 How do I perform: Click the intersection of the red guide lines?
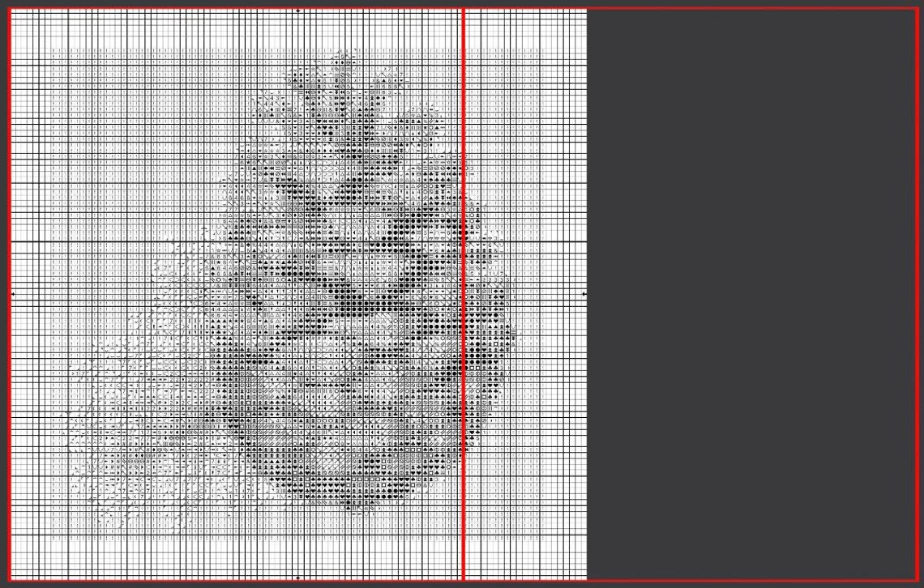[463, 8]
